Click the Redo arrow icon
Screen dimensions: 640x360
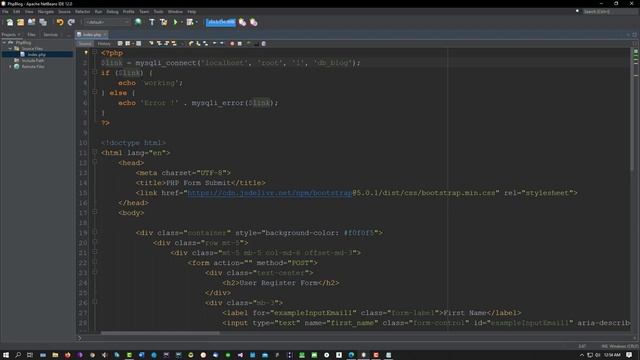click(x=71, y=22)
